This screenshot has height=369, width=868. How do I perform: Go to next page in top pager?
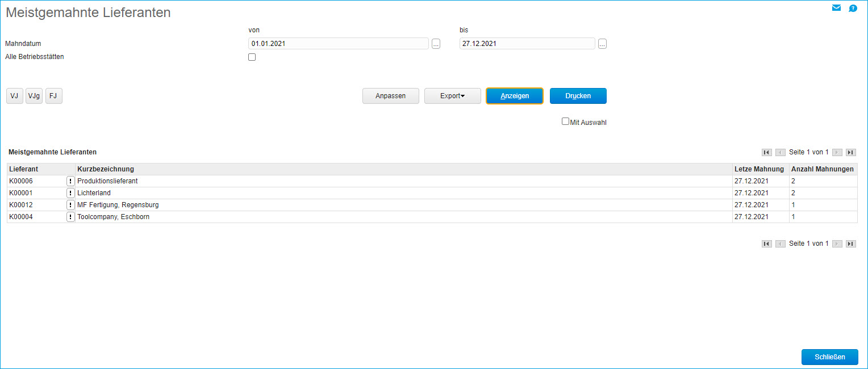pyautogui.click(x=837, y=152)
